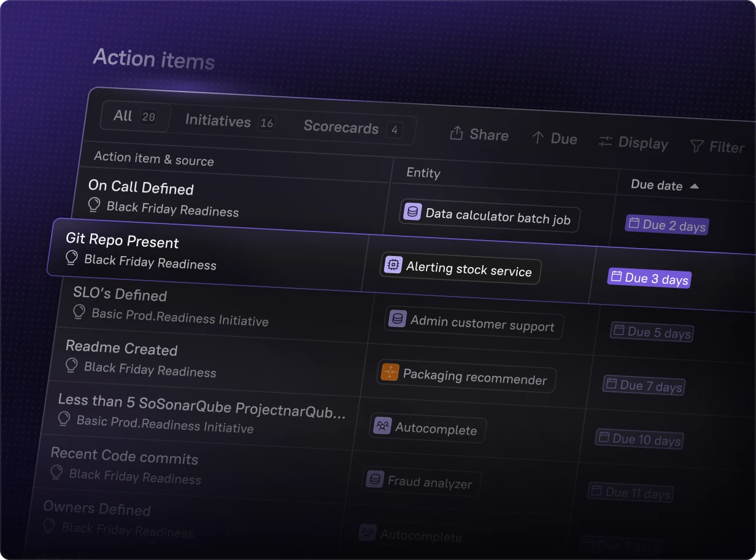This screenshot has width=756, height=560.
Task: Toggle Due date column sort triangle
Action: pos(694,186)
